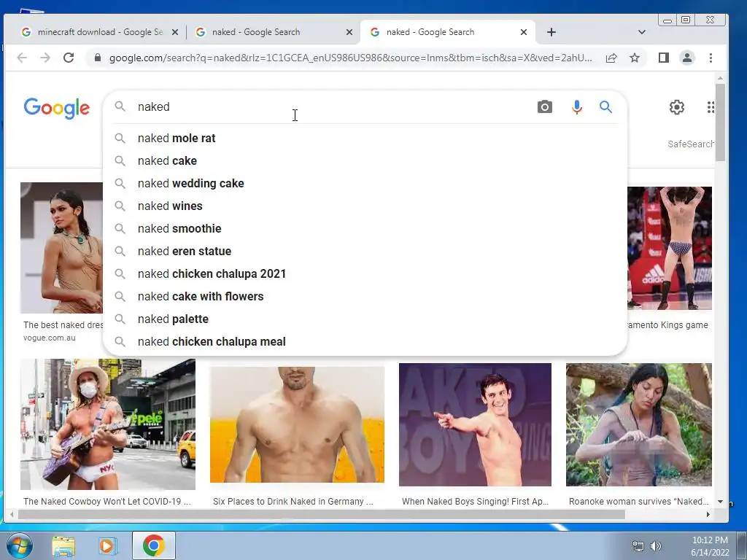747x560 pixels.
Task: Click the vertical scrollbar thumb
Action: (x=720, y=122)
